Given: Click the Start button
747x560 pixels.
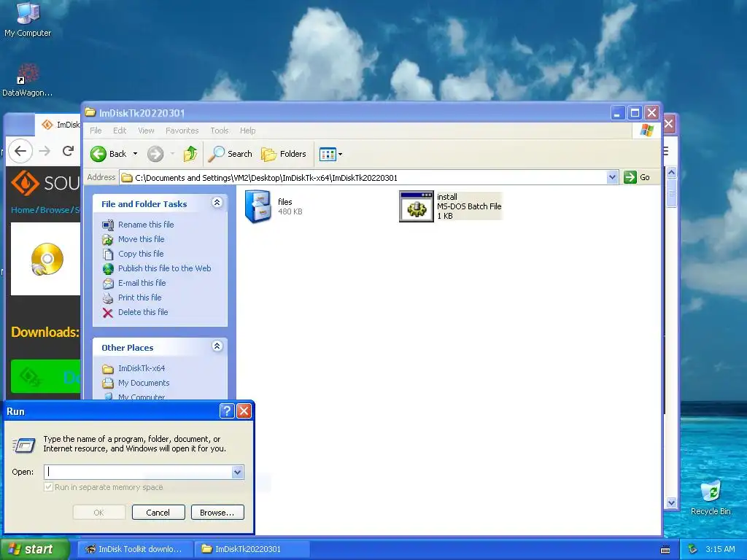Looking at the screenshot, I should pos(34,549).
